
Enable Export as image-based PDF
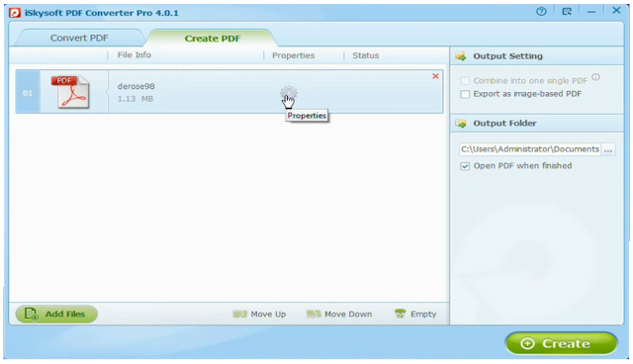coord(465,94)
